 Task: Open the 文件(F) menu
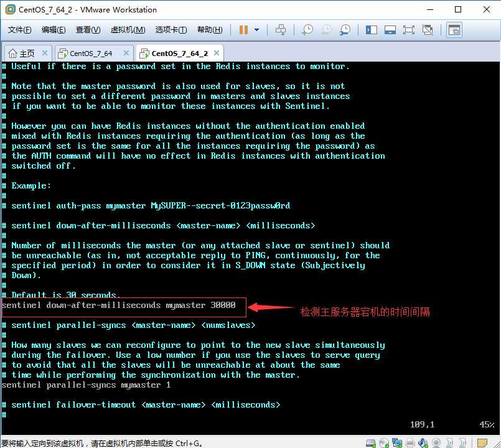(19, 30)
